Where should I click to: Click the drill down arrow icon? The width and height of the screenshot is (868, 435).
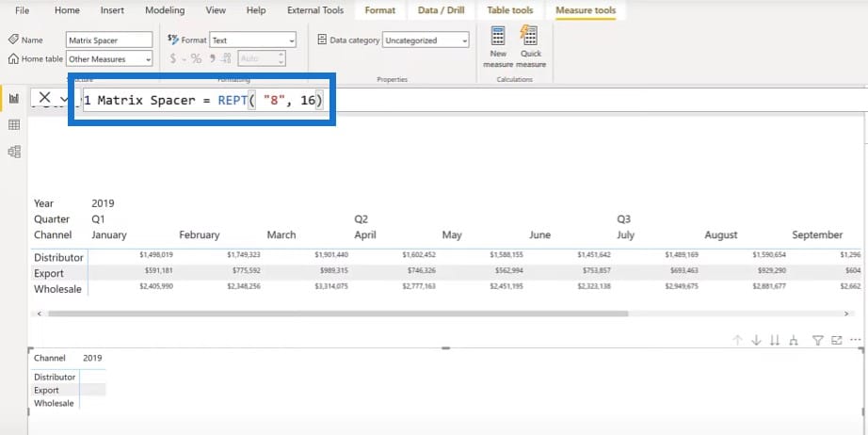click(x=756, y=340)
